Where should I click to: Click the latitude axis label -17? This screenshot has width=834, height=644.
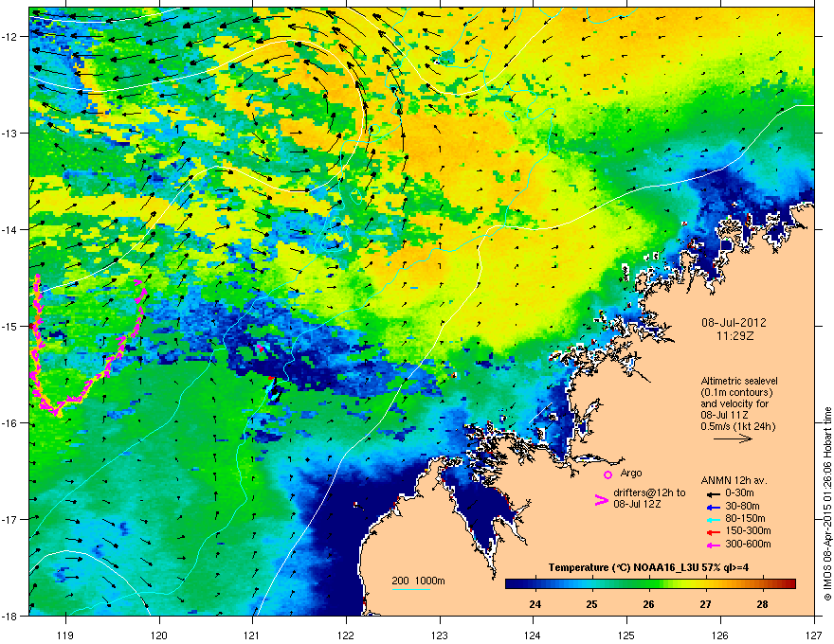click(9, 519)
